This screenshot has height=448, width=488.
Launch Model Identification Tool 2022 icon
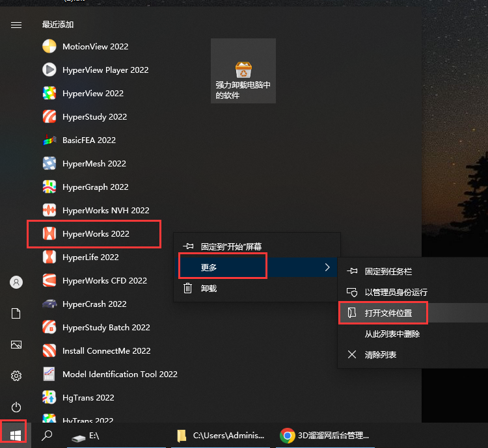pos(49,375)
